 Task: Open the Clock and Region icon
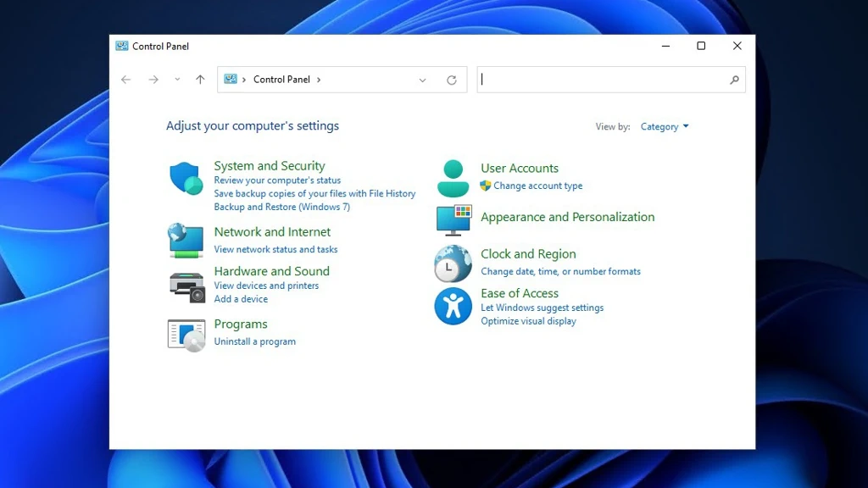(x=453, y=263)
